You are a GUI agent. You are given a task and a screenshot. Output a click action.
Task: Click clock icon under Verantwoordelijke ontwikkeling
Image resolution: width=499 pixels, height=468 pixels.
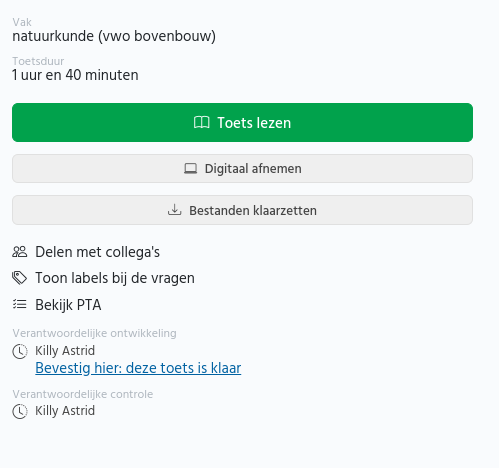coord(20,351)
